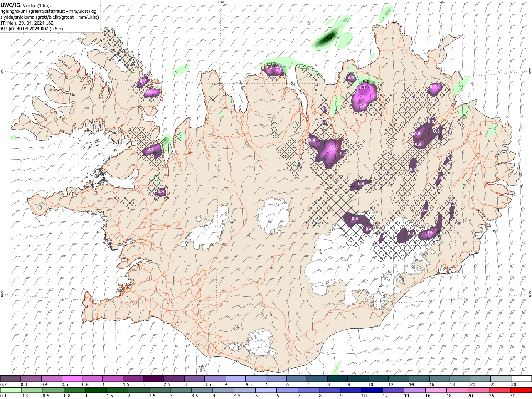
Task: Click the rain legend swatch starting at 0.5
Action: point(53,390)
